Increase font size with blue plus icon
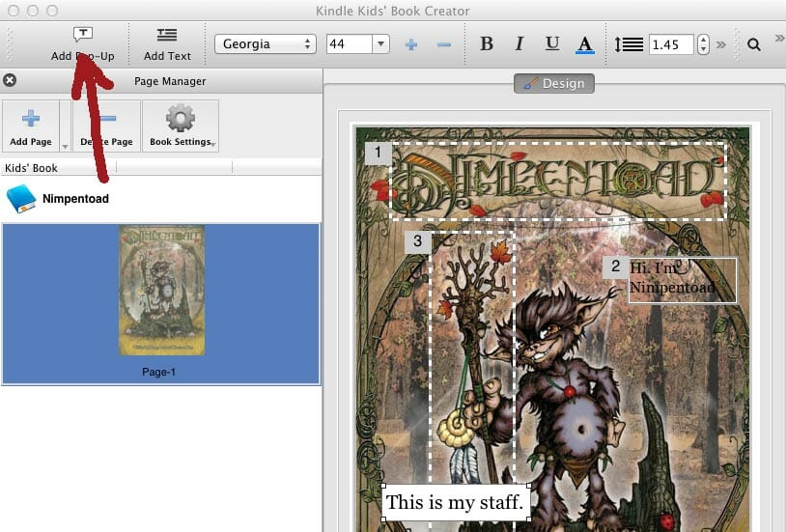The height and width of the screenshot is (532, 786). (x=411, y=44)
